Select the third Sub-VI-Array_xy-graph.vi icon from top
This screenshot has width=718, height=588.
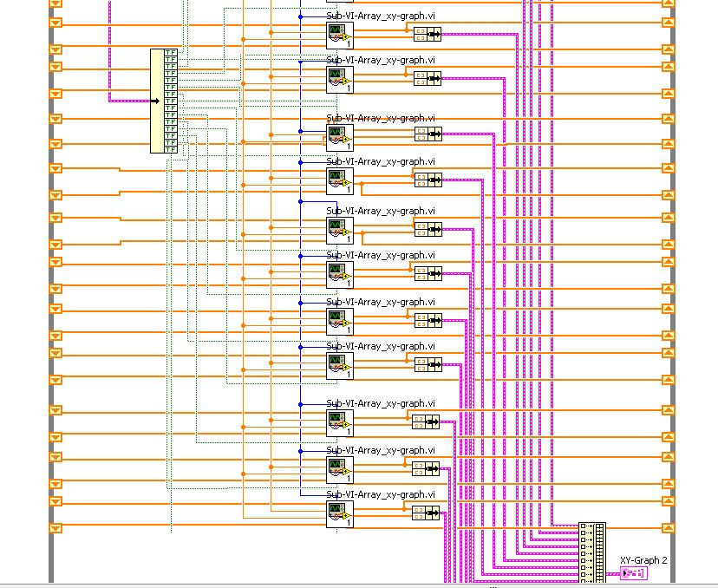click(340, 137)
